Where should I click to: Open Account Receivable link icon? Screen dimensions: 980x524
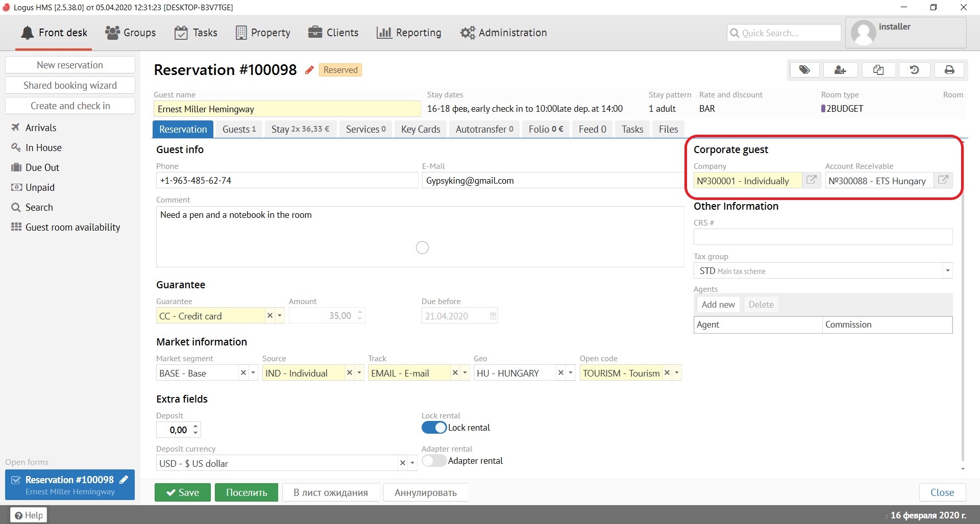(943, 180)
